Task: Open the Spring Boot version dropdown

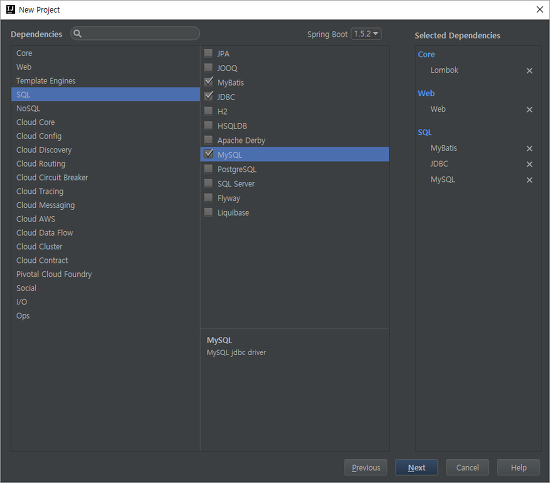Action: point(366,34)
